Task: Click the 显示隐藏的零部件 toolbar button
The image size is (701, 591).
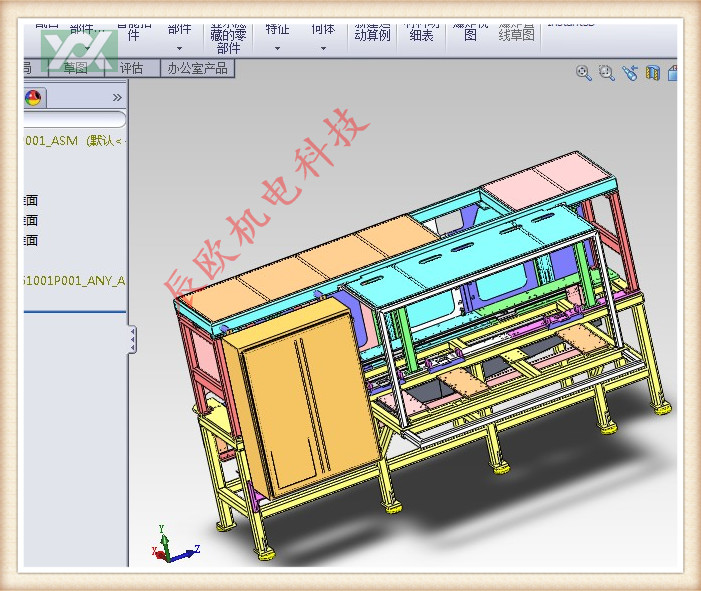Action: (228, 39)
